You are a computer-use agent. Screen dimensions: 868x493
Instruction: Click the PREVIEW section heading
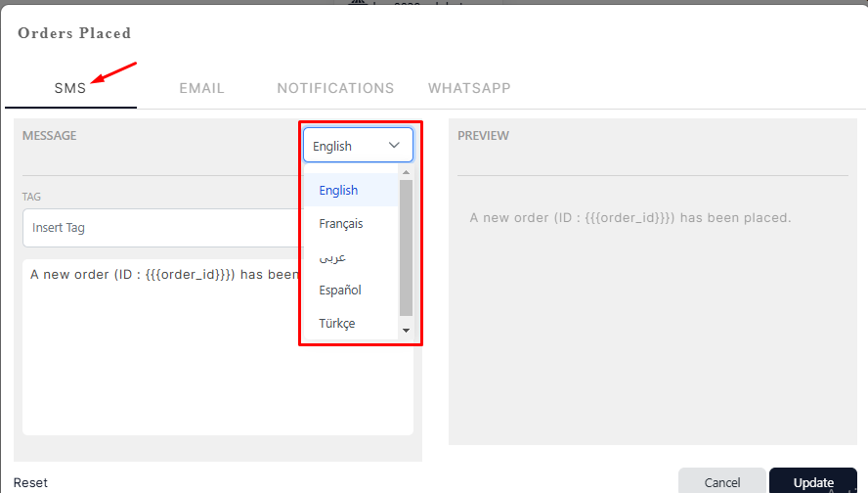483,136
